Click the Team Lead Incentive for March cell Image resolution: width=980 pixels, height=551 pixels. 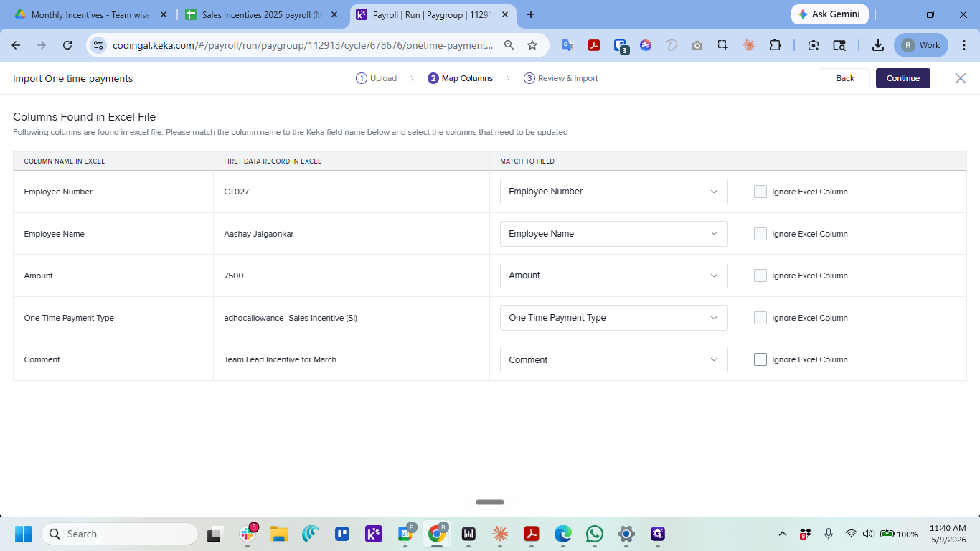281,359
